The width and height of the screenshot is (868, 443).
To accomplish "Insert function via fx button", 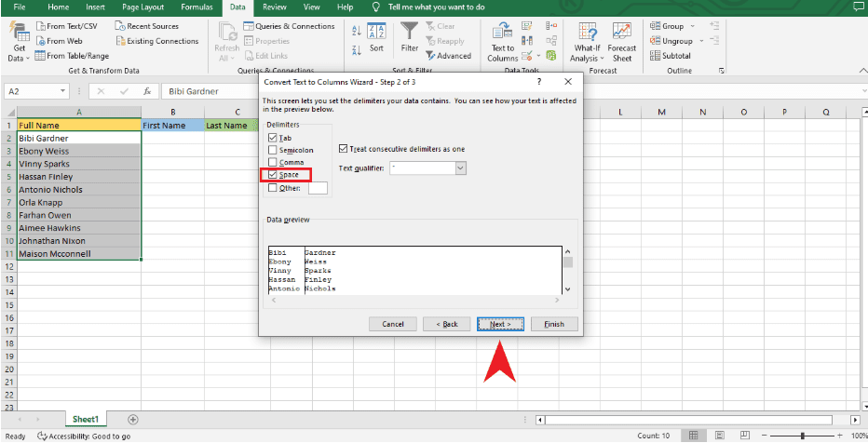I will pos(147,91).
